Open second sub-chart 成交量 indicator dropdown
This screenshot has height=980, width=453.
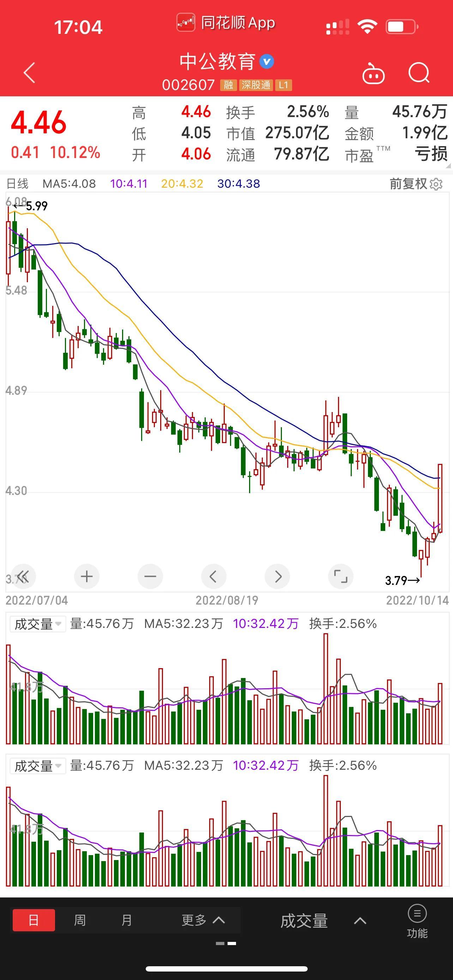pos(38,766)
